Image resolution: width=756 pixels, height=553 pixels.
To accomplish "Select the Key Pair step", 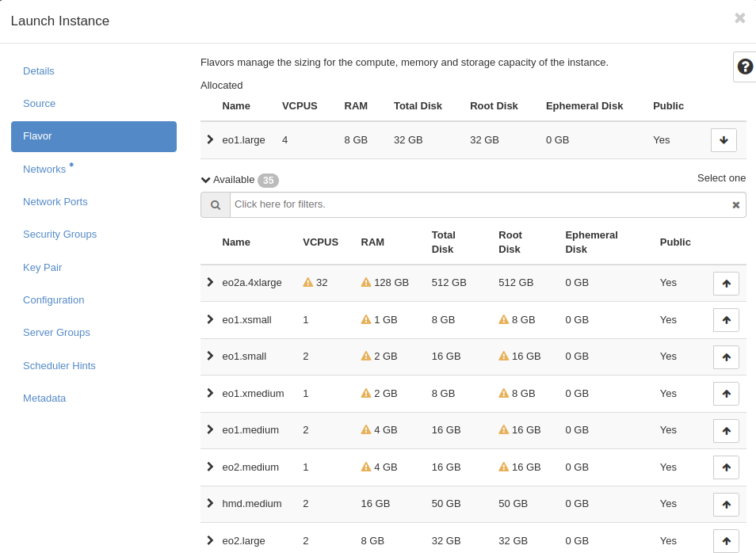I will pos(42,268).
